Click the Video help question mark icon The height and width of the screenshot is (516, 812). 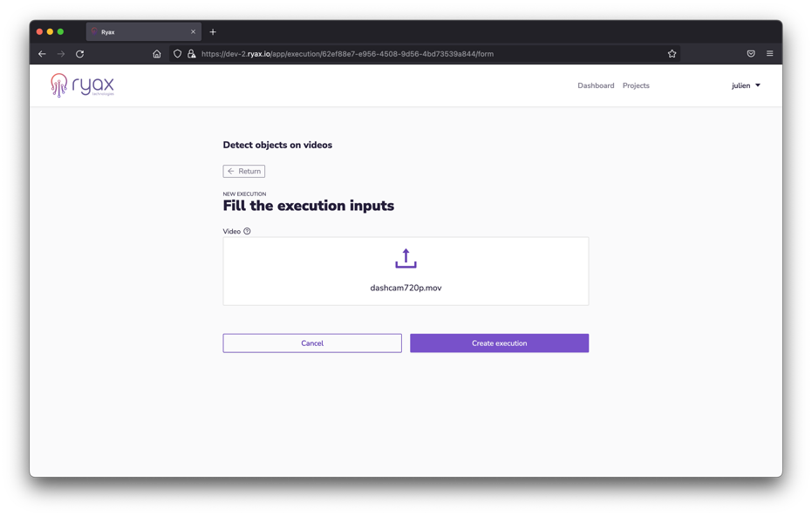[247, 232]
